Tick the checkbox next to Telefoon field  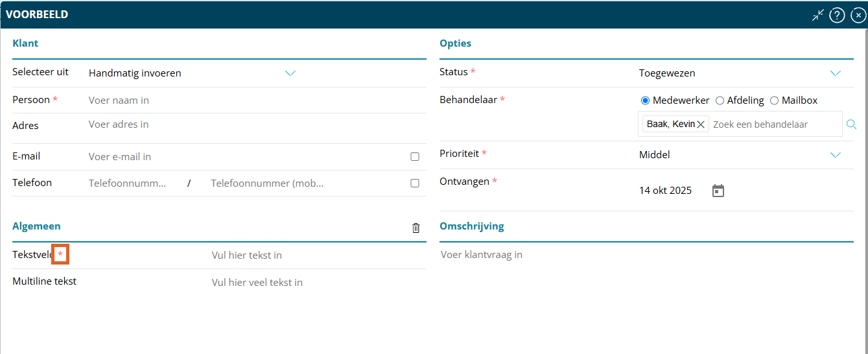point(415,183)
